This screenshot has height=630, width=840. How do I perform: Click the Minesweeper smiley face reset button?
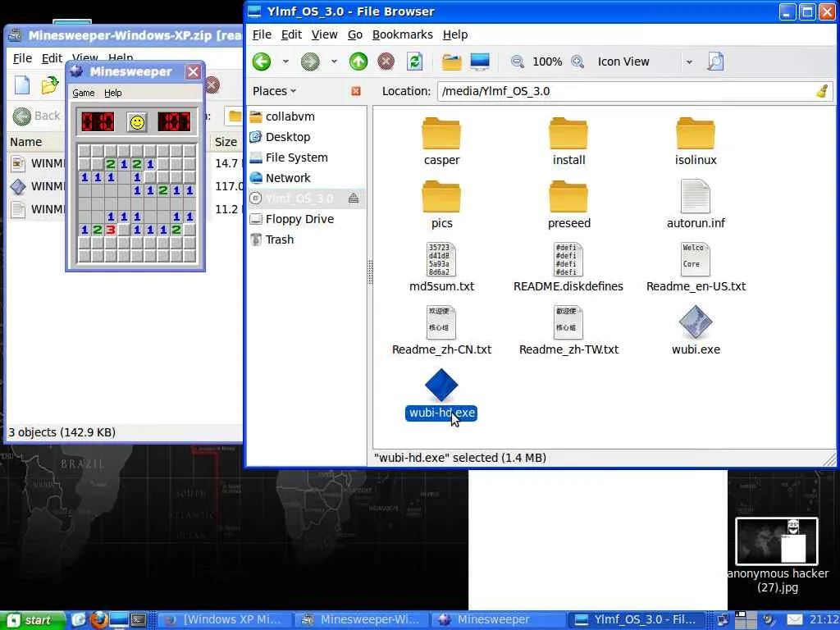137,122
